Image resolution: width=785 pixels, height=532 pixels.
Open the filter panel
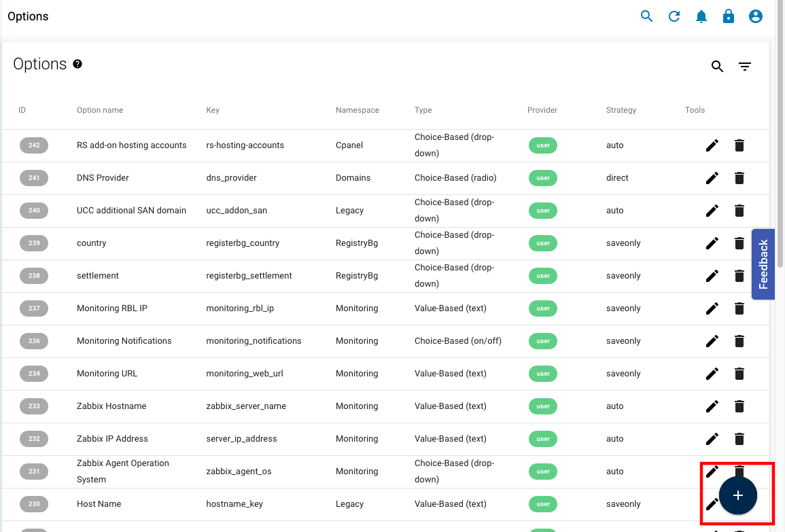click(745, 67)
